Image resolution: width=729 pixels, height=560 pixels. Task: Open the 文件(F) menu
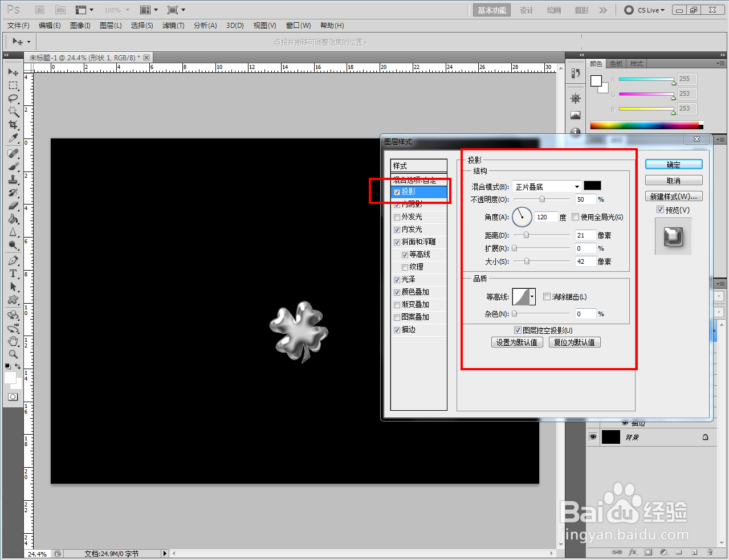18,26
